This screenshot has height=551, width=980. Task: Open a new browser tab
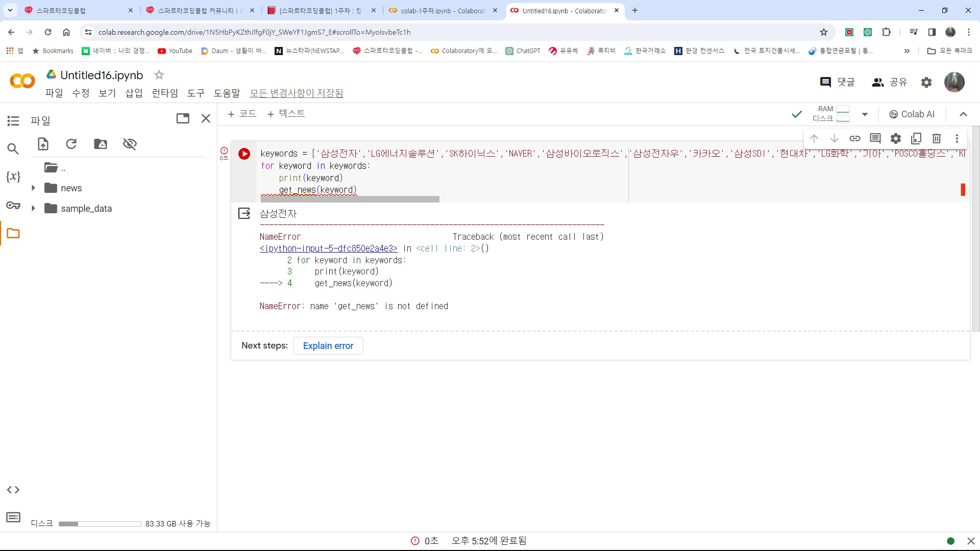click(635, 10)
